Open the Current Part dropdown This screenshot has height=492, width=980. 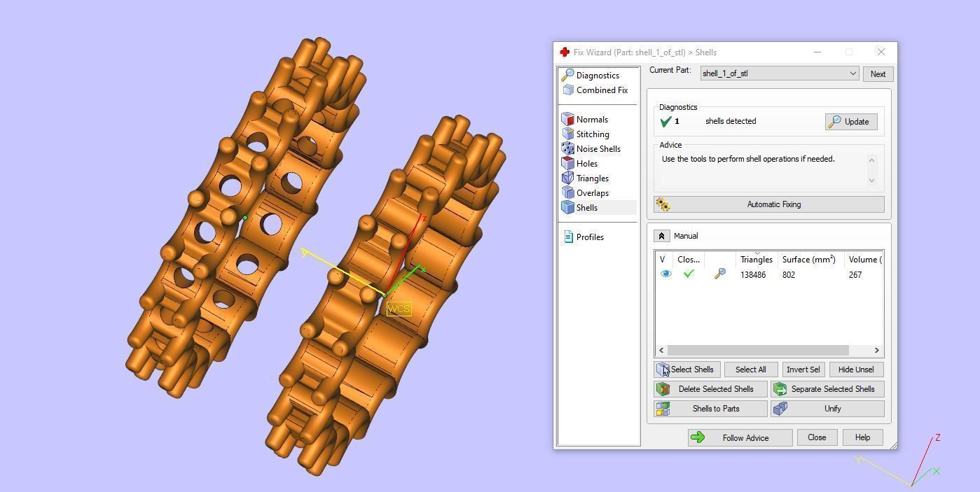point(780,73)
